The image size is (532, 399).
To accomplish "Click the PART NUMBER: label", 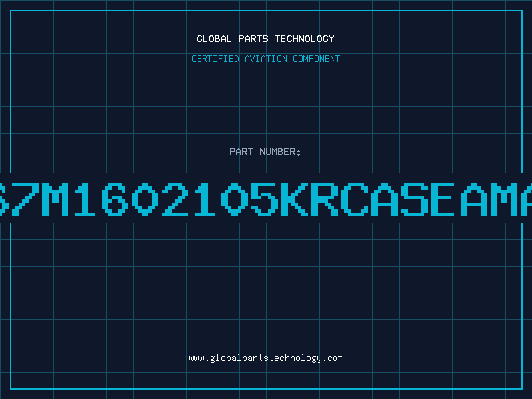I will [x=265, y=152].
